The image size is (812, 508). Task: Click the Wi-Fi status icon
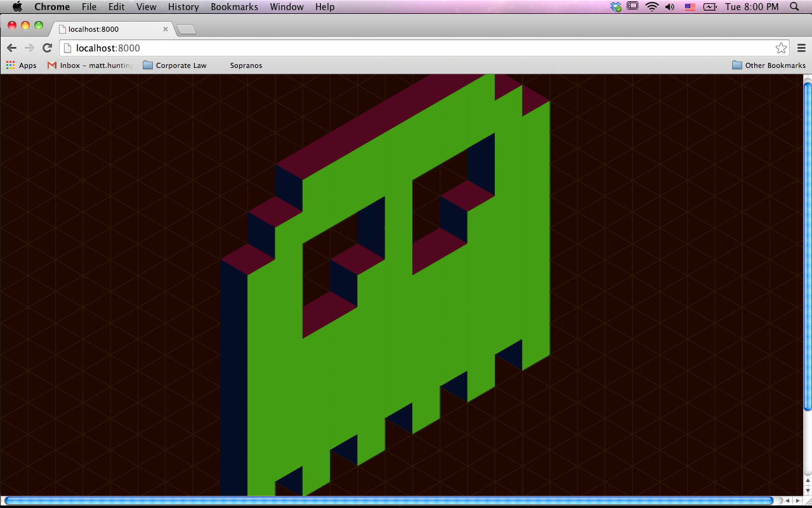(x=652, y=7)
